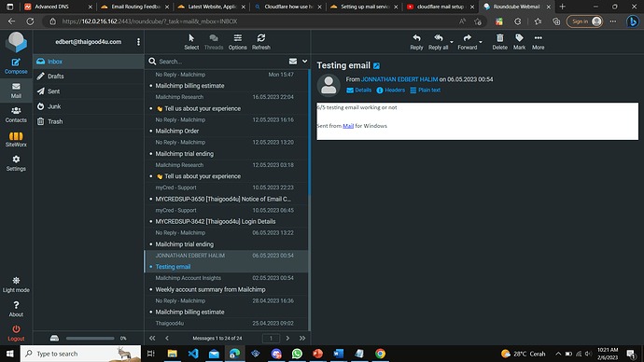Screen dimensions: 644x362
Task: Open Mailchimp billing estimate from Mon 15:47
Action: (x=226, y=80)
